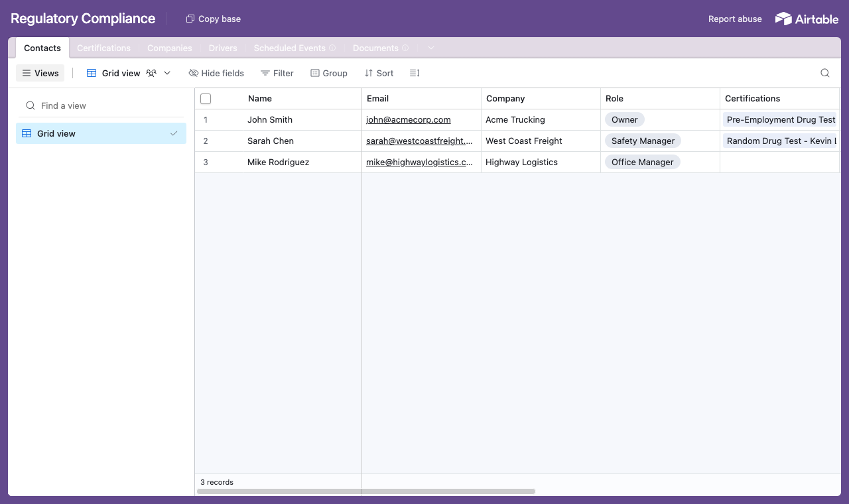This screenshot has height=504, width=849.
Task: Click Mike Rodriguez's empty Certifications cell
Action: click(x=780, y=162)
